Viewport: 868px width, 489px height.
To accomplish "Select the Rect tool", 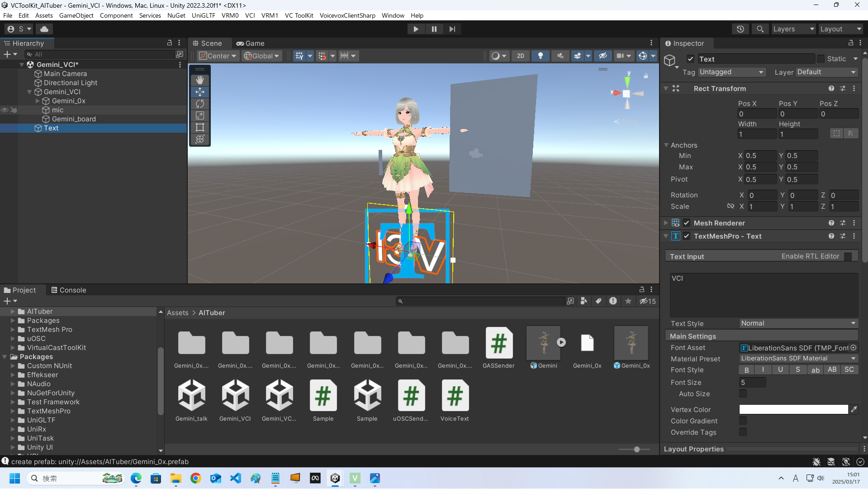I will click(x=199, y=127).
